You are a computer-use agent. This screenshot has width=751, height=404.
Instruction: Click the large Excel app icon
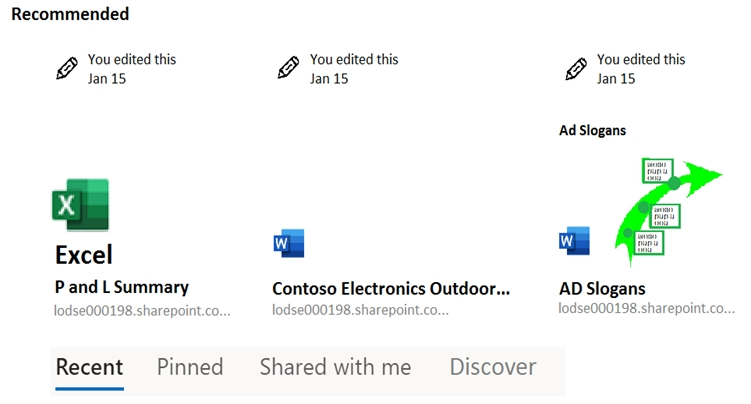[x=80, y=205]
